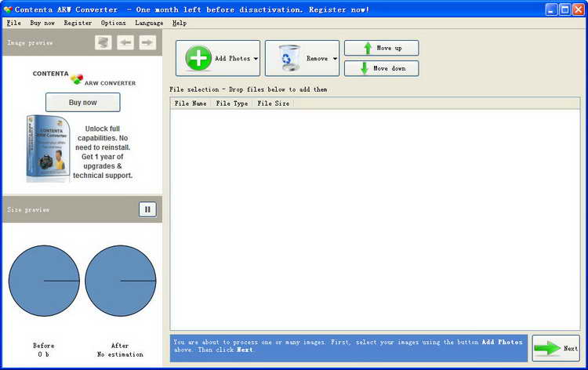Open the Add Photos dropdown arrow

(256, 59)
